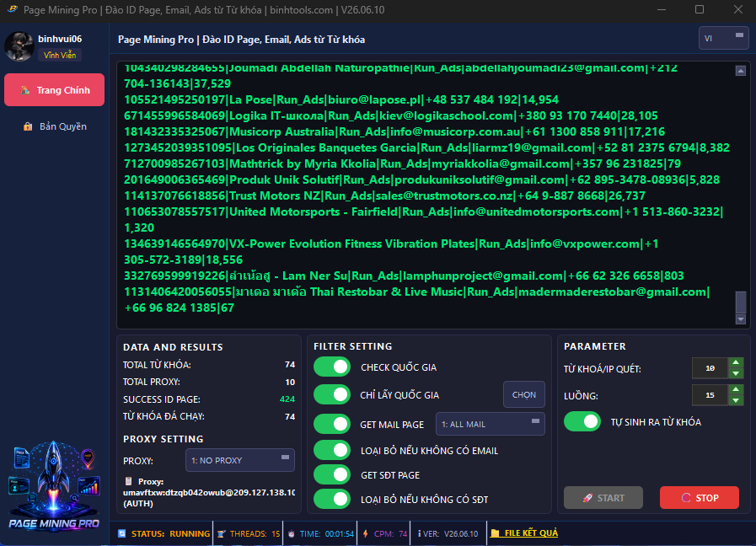Decrease TỪ KHOÁ/IP QUÉT value
The width and height of the screenshot is (756, 546).
(x=736, y=373)
